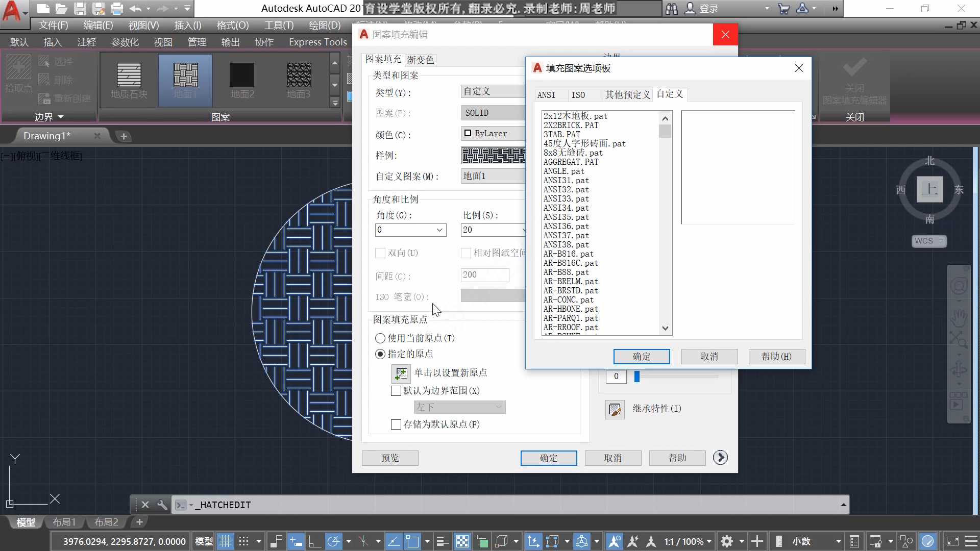980x551 pixels.
Task: Open the 比例 scale combo box showing 20
Action: coord(494,230)
